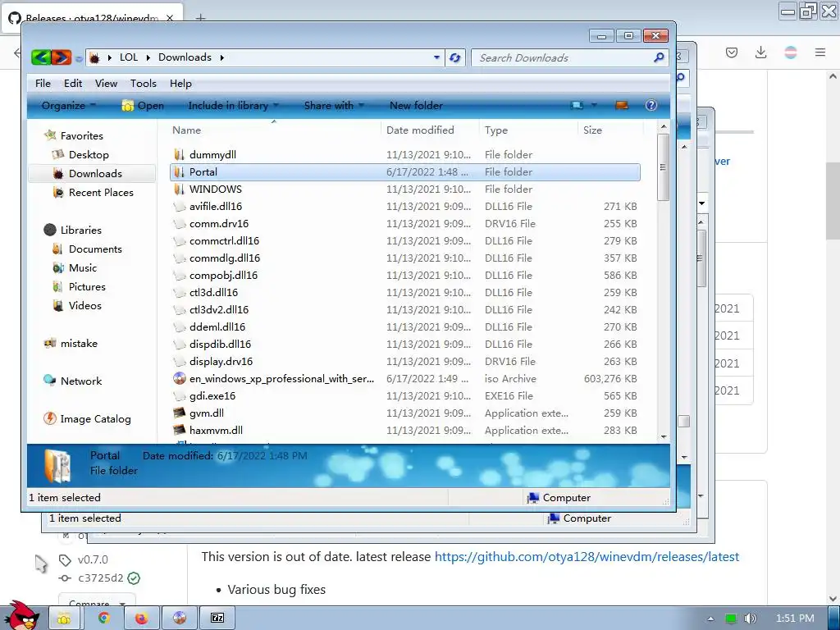
Task: Click the Firefox downloads arrow icon
Action: click(760, 52)
